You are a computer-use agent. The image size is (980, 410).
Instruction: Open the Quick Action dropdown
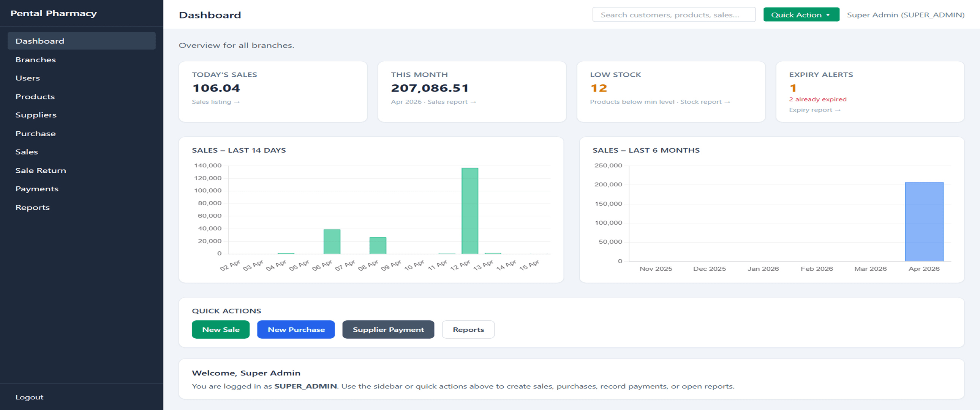coord(801,14)
